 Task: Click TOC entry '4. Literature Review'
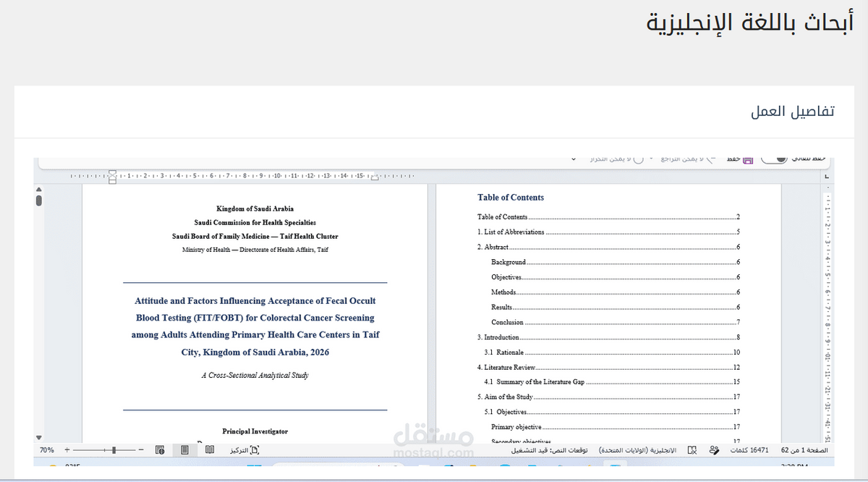tap(506, 367)
